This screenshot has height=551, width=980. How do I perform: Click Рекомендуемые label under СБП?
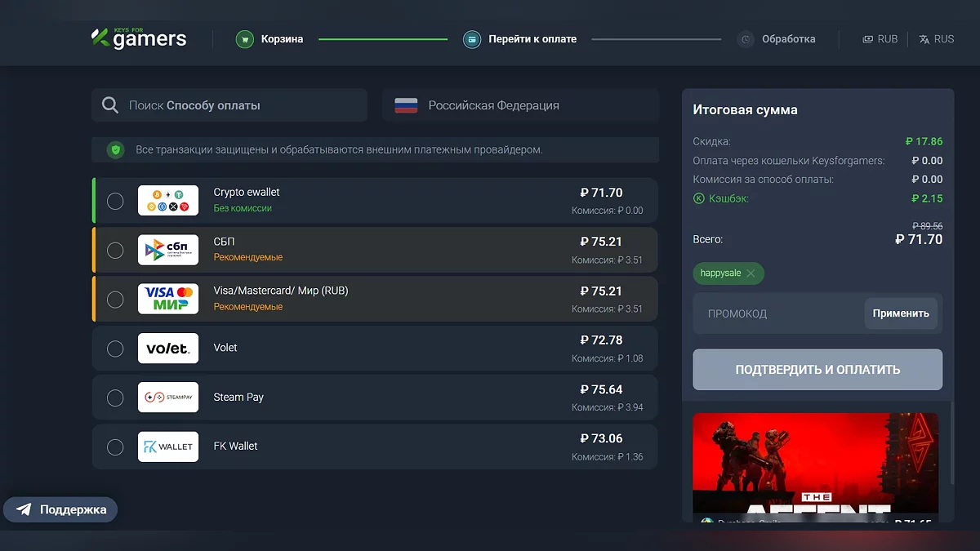click(x=248, y=258)
